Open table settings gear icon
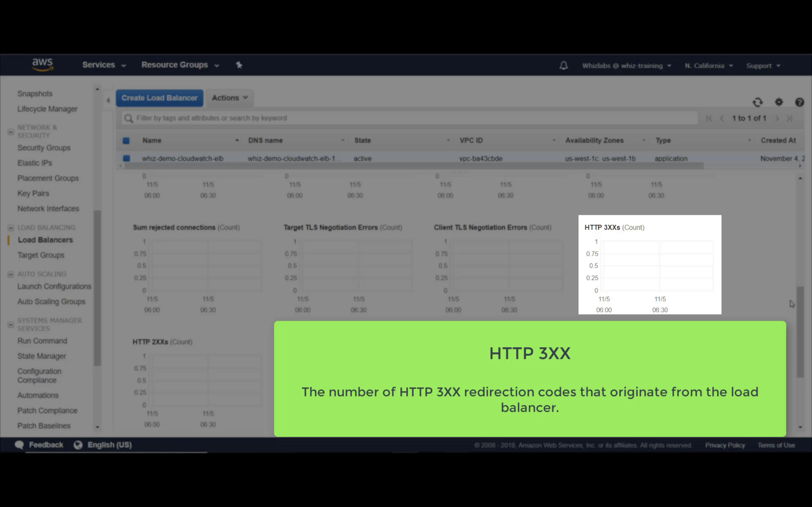812x507 pixels. [779, 102]
